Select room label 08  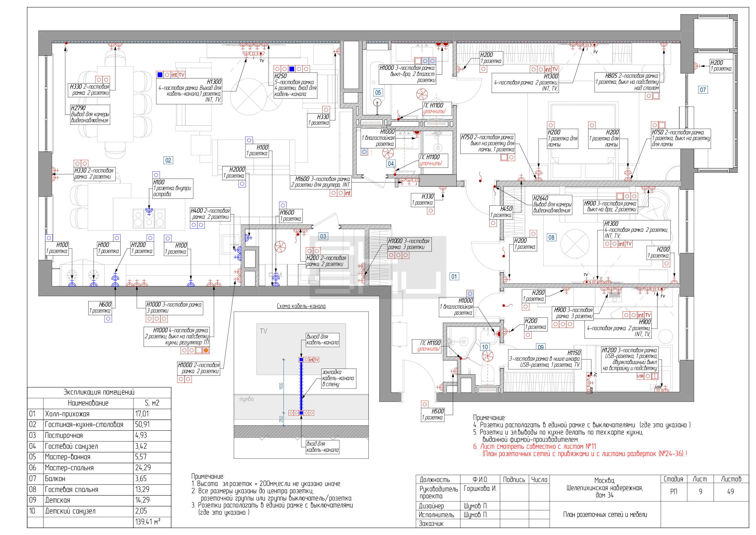click(551, 237)
